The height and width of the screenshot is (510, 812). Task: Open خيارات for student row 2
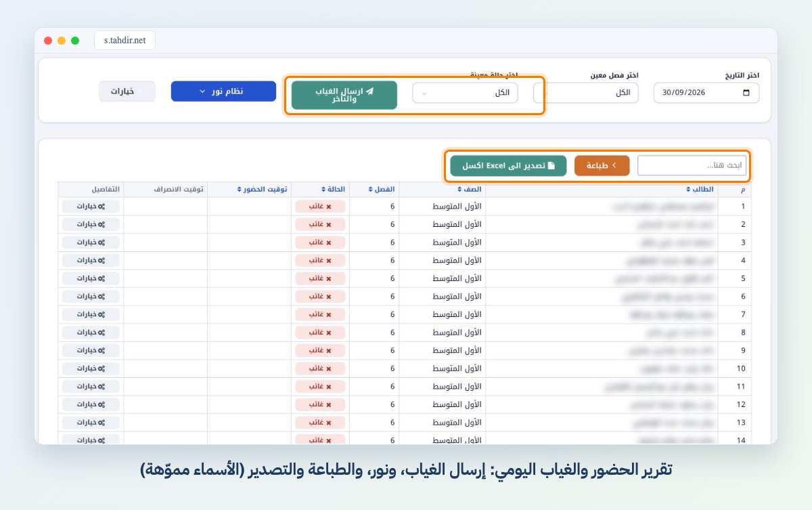click(91, 224)
